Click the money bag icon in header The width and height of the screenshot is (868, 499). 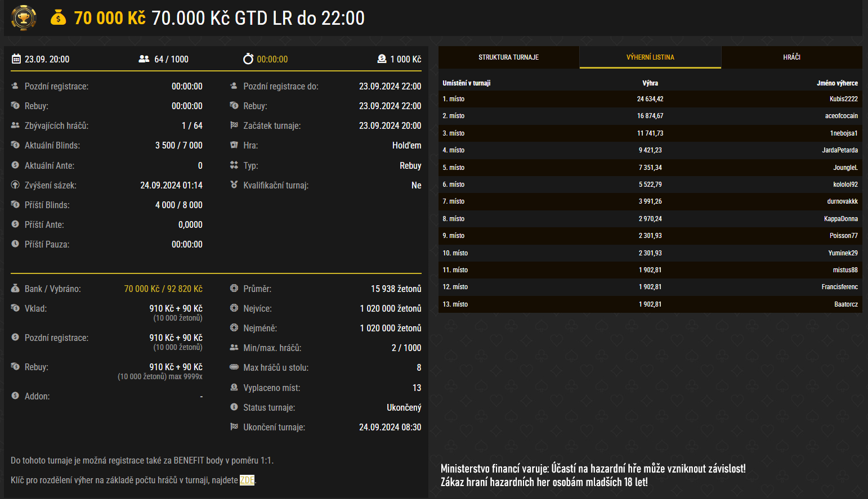pos(58,18)
